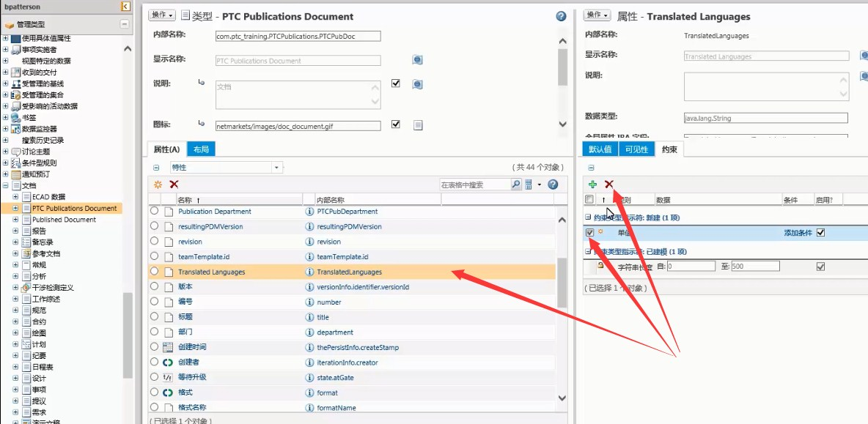Viewport: 868px width, 424px height.
Task: Click localize globe icon next to type description
Action: 417,84
